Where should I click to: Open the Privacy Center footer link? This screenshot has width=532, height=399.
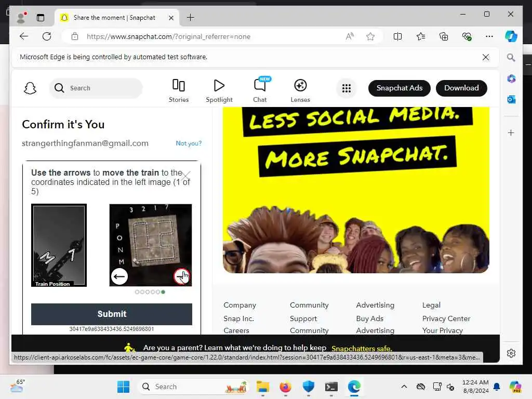click(x=446, y=318)
